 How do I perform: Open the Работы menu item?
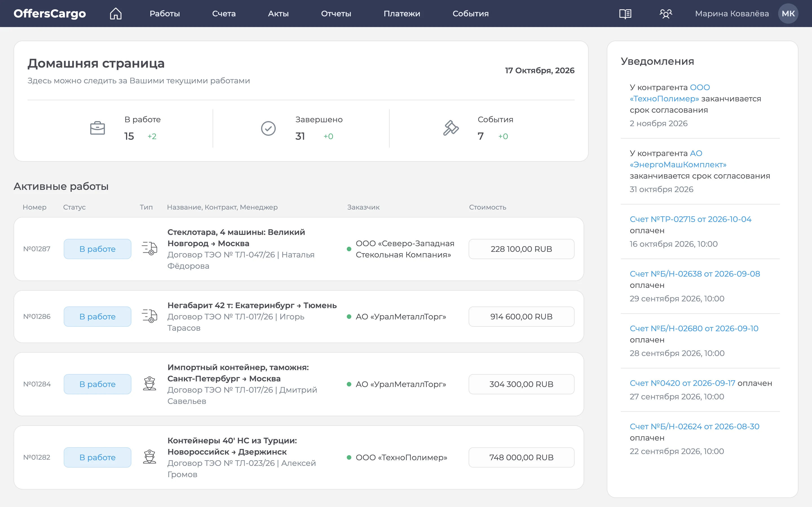[x=164, y=14]
